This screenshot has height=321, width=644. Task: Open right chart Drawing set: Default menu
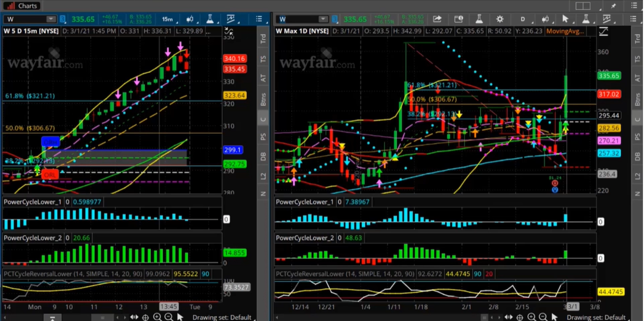tap(597, 317)
